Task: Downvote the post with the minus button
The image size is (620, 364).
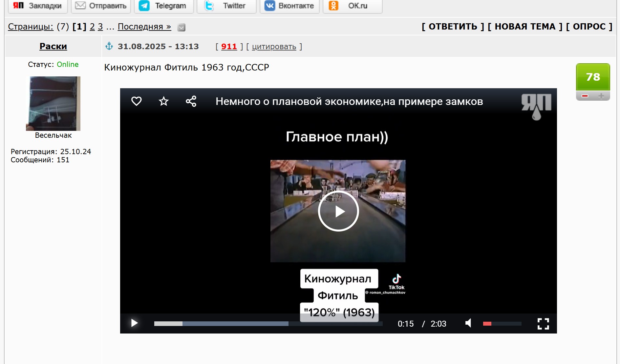Action: [585, 96]
